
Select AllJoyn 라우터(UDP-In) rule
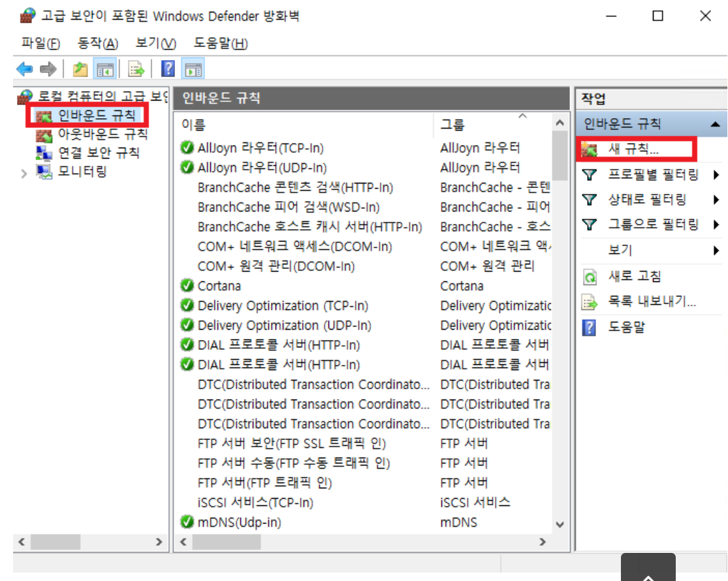coord(262,168)
